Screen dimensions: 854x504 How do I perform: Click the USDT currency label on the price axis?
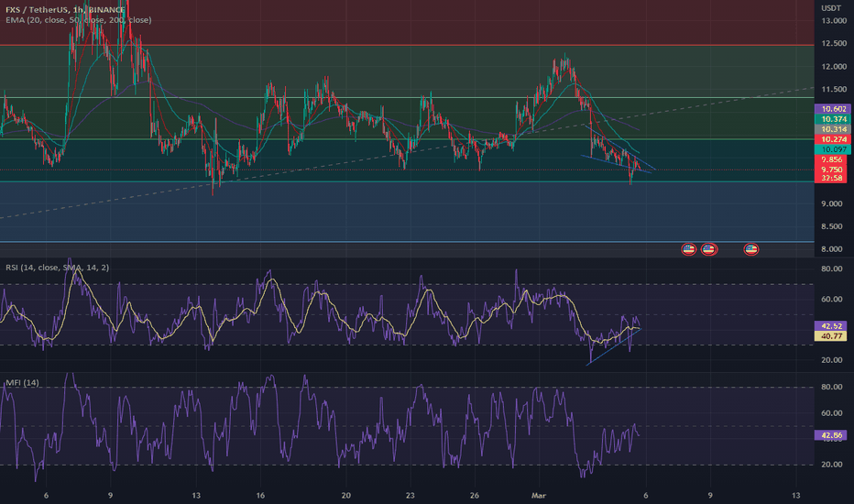click(831, 8)
